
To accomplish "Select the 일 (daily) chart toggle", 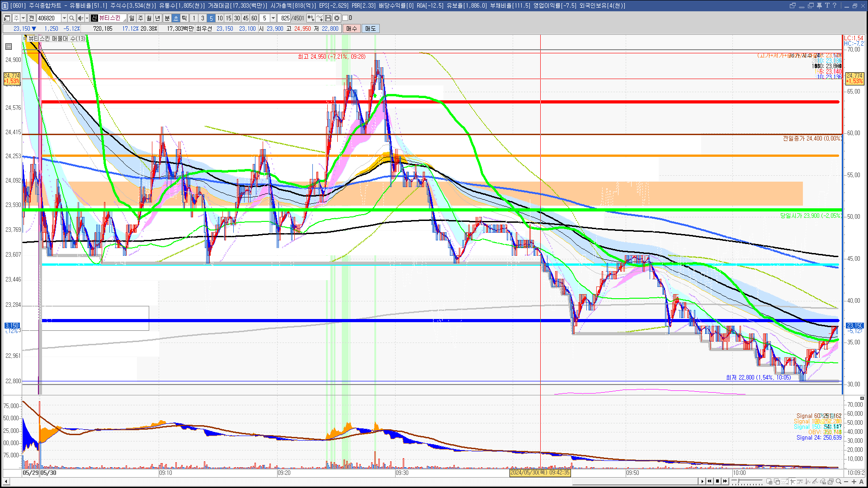I will 132,18.
